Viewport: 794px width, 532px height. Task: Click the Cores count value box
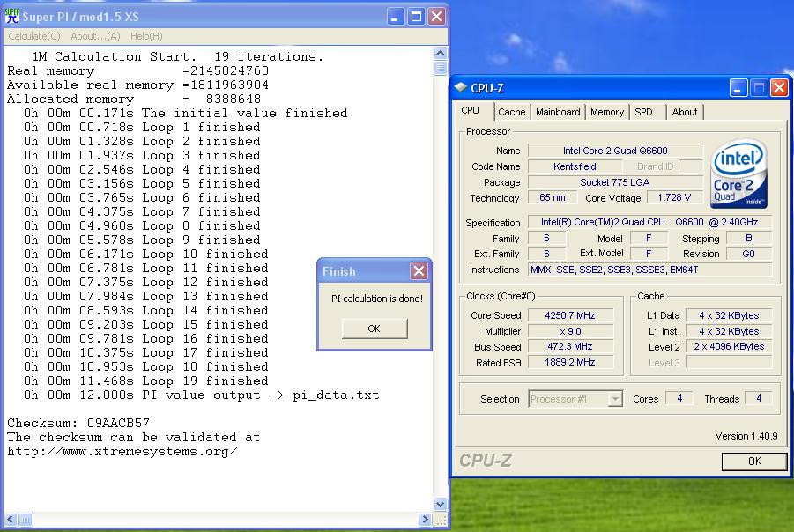pyautogui.click(x=679, y=398)
